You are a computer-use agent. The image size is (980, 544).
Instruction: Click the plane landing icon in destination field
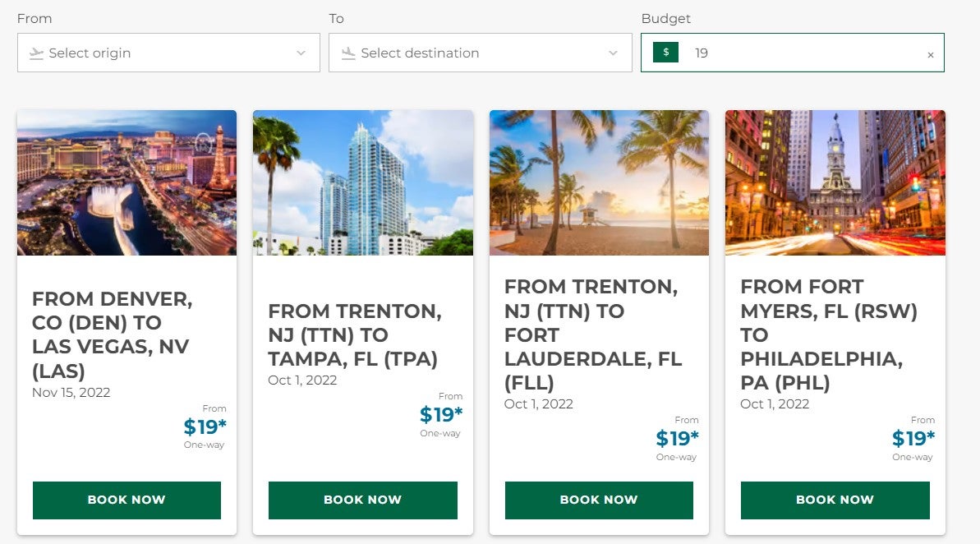348,53
